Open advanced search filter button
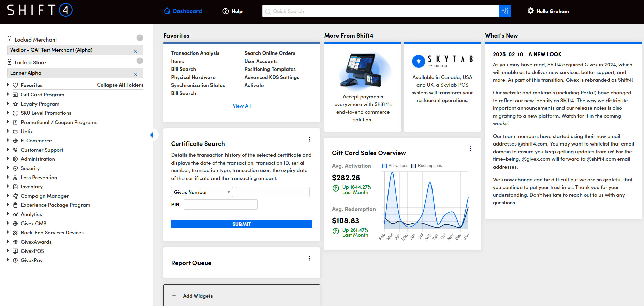The width and height of the screenshot is (644, 306). point(505,11)
